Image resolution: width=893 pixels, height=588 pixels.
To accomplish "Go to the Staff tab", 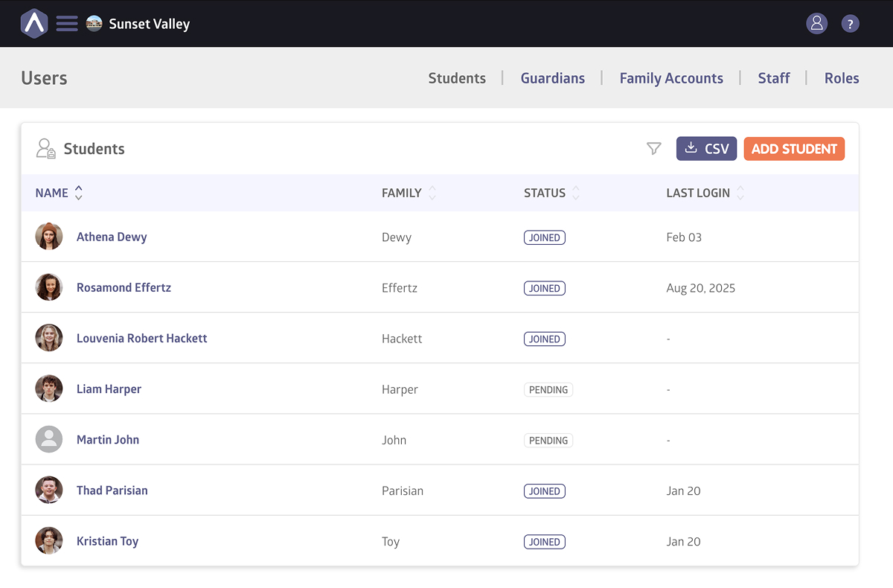I will click(x=773, y=78).
